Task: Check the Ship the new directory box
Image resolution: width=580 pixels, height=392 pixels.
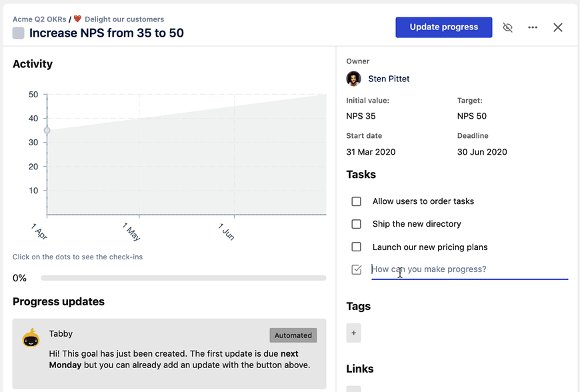Action: (x=357, y=224)
